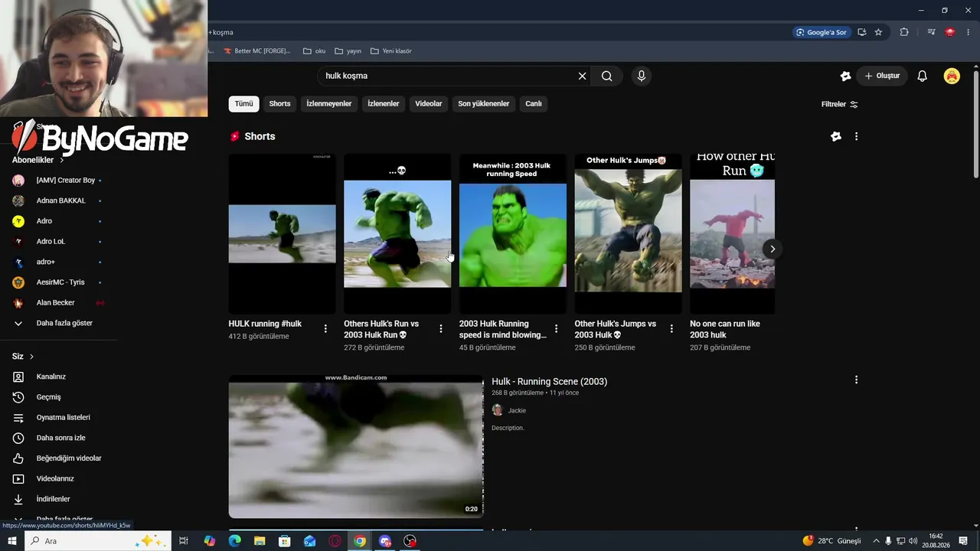Viewport: 980px width, 551px height.
Task: Select the Tümü filter chip
Action: tap(243, 104)
